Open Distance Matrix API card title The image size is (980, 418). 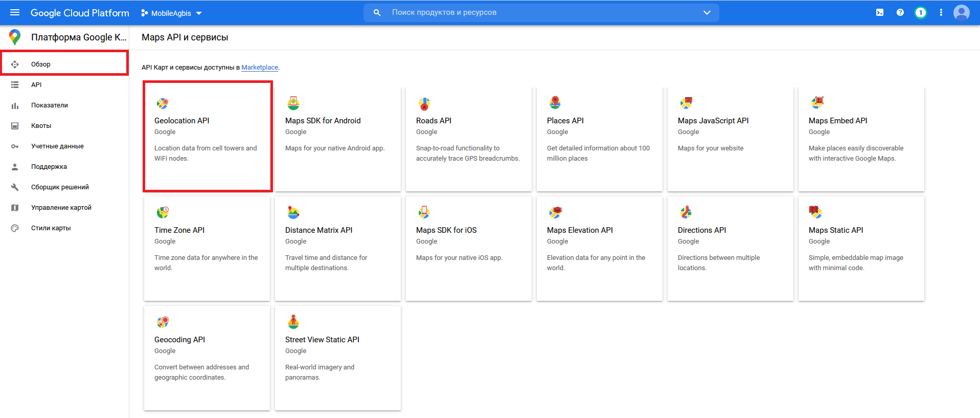(319, 230)
